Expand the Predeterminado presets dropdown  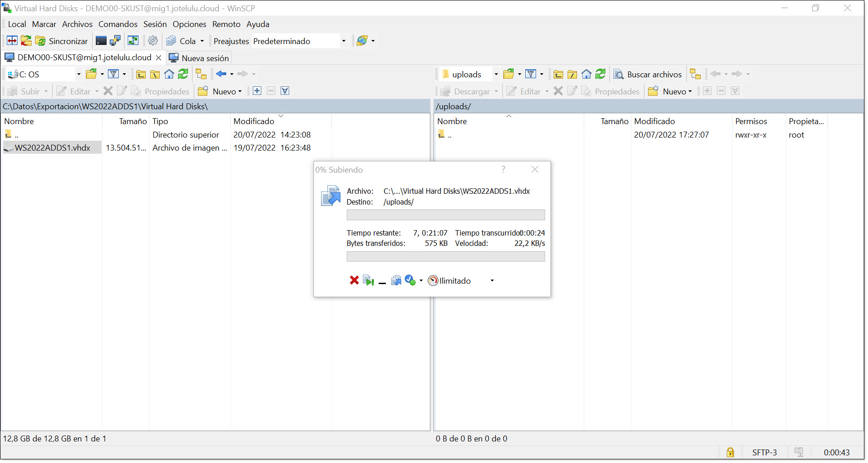tap(343, 40)
